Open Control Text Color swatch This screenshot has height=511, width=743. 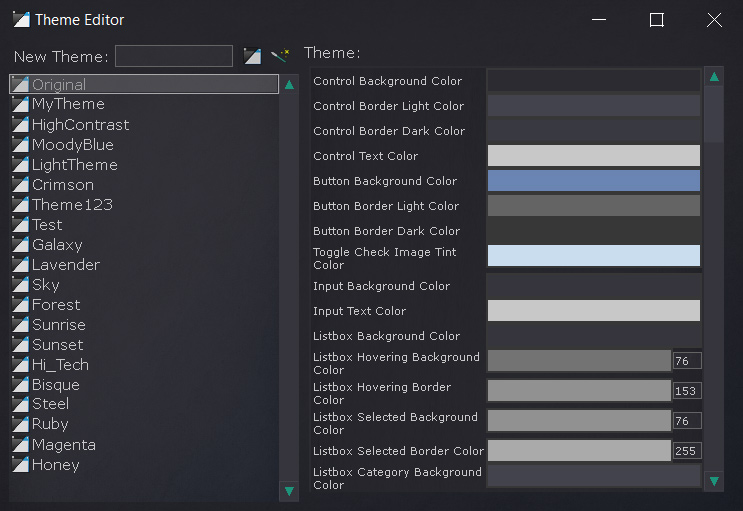[x=594, y=155]
